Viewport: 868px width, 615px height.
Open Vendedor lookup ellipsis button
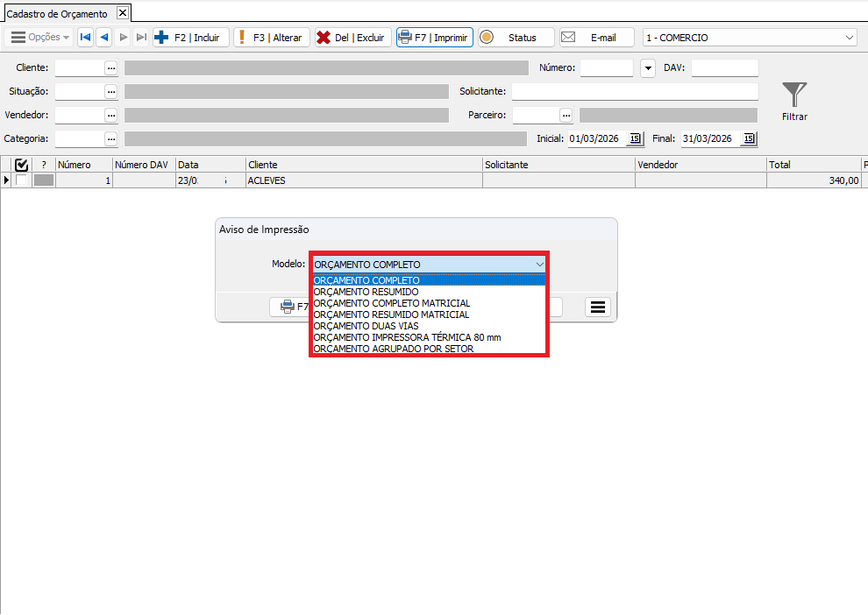[x=110, y=115]
